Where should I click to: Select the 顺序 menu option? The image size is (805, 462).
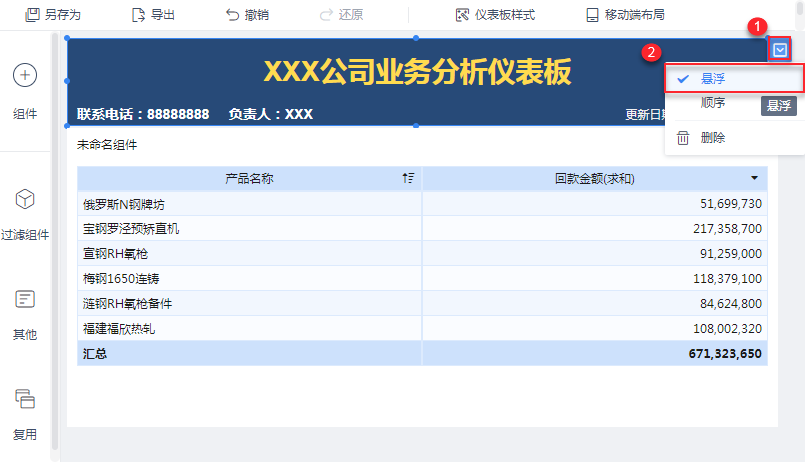click(x=713, y=103)
